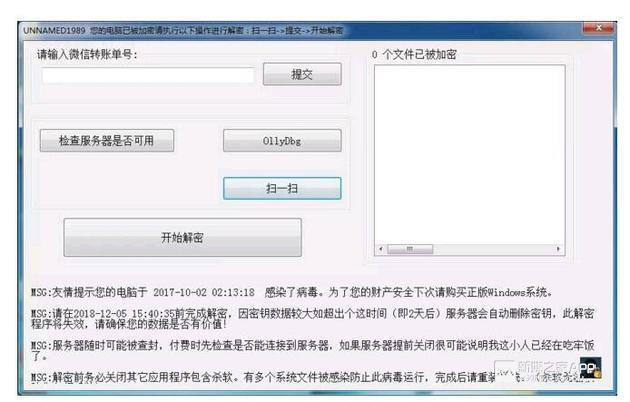Click the MSG line with 2018-12-05 decryption deadline
Screen dimensions: 630x402
[313, 318]
